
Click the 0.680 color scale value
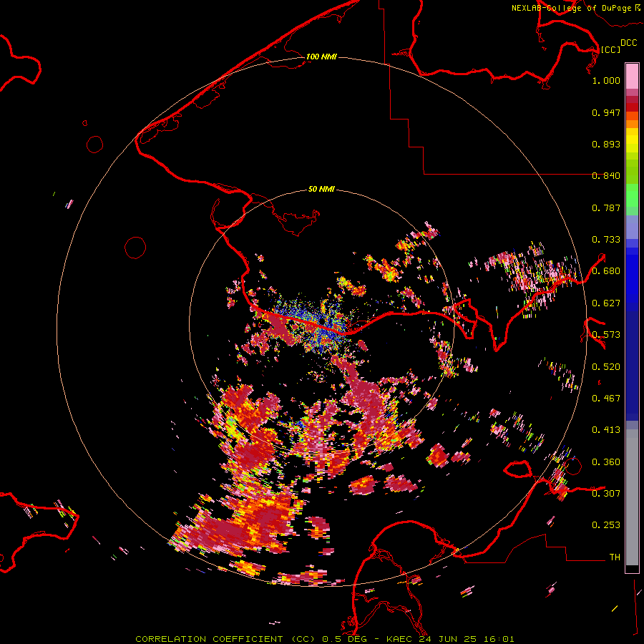coord(606,271)
